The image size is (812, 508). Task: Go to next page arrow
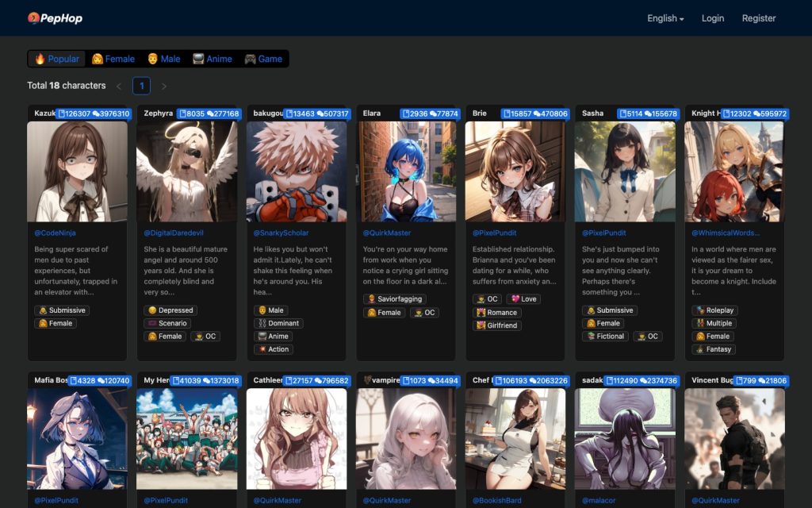coord(164,86)
